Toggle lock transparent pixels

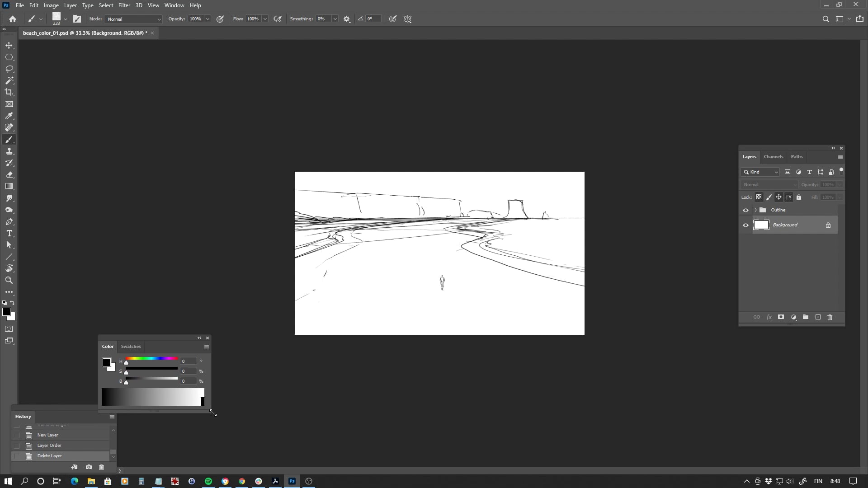coord(759,197)
